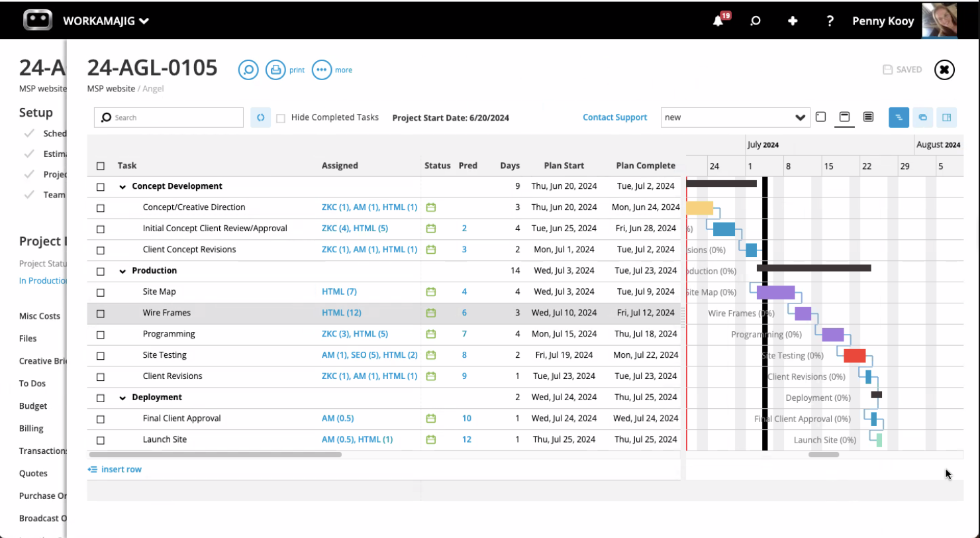Click calendar status icon for Programming
The width and height of the screenshot is (980, 538).
[430, 334]
